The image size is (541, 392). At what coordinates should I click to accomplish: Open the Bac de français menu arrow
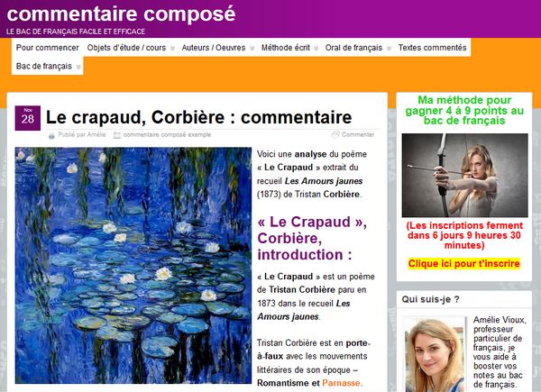tap(78, 67)
